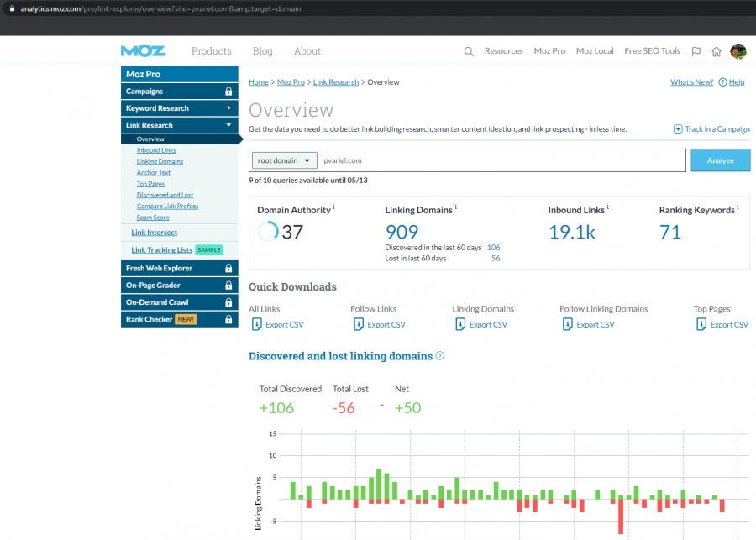This screenshot has width=756, height=540.
Task: Open Link Intersect in sidebar
Action: pyautogui.click(x=155, y=233)
